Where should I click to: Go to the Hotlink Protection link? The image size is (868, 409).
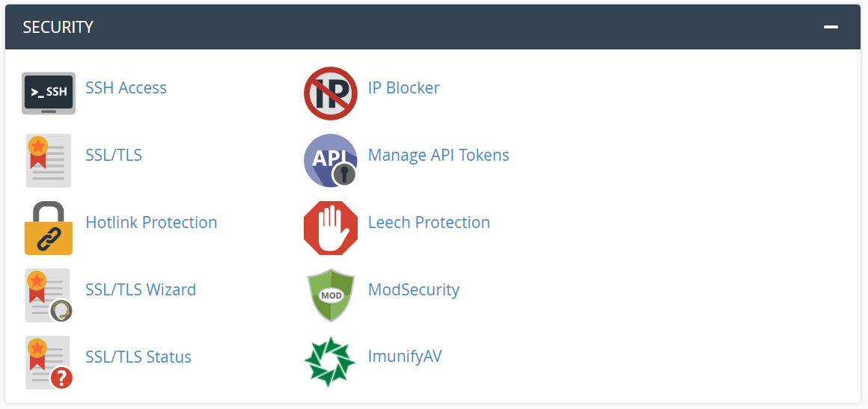(151, 223)
